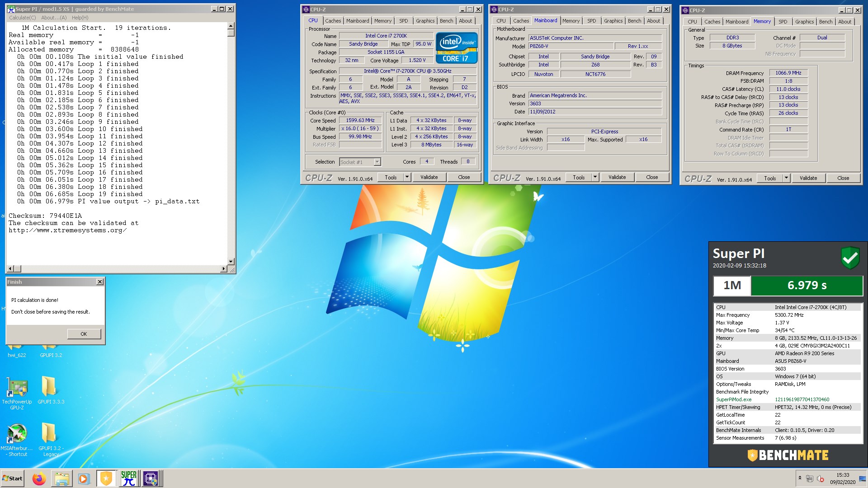This screenshot has width=868, height=488.
Task: Click the Super PI window's title icon
Action: click(11, 9)
